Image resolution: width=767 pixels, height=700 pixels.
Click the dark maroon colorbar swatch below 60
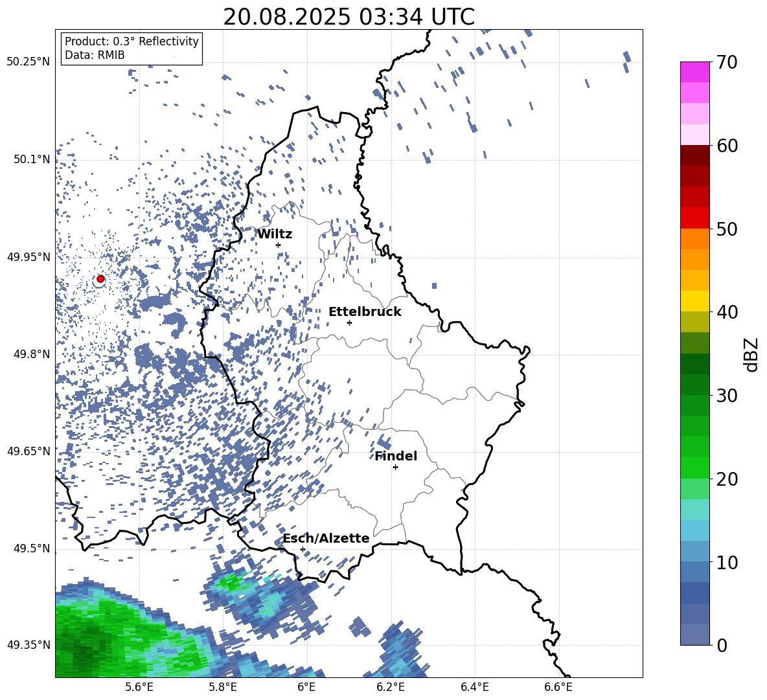coord(694,155)
